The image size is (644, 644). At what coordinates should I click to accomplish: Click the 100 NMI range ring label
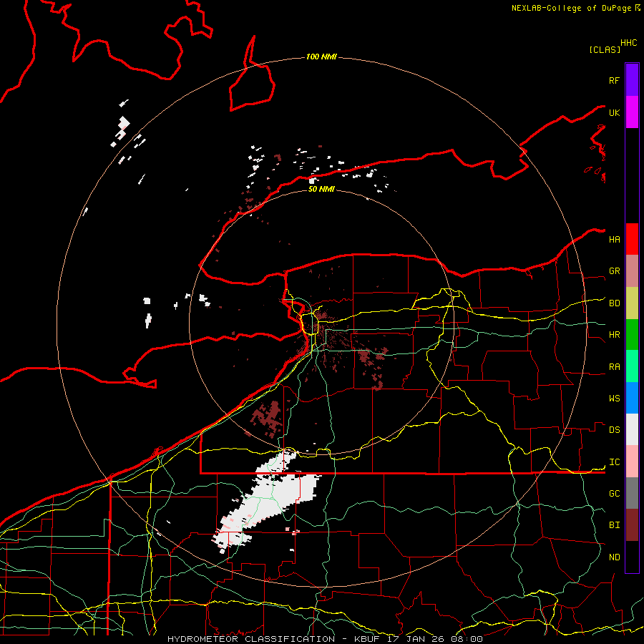321,57
